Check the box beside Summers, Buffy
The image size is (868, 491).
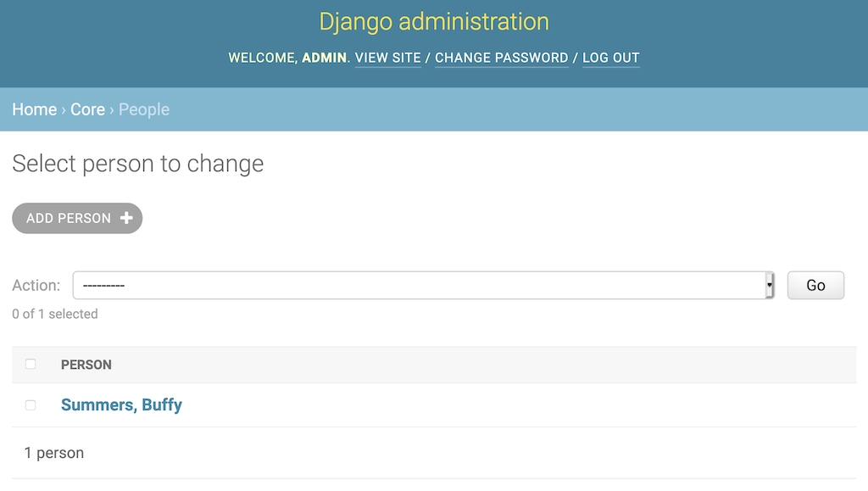(x=31, y=405)
